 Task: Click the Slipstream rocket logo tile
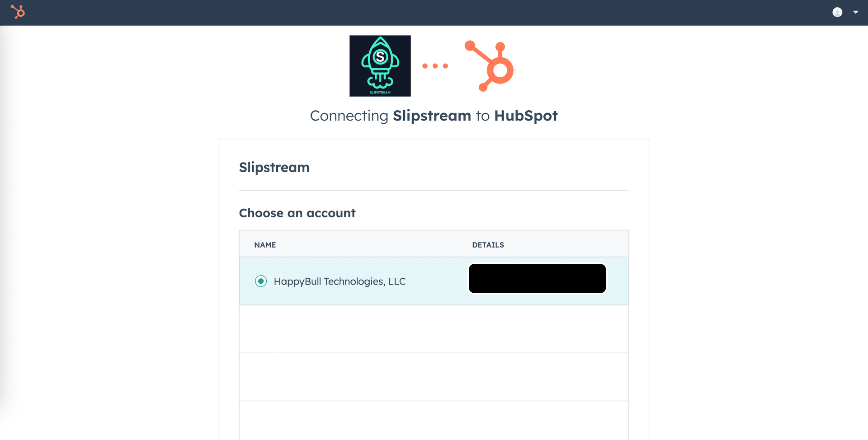(x=380, y=66)
